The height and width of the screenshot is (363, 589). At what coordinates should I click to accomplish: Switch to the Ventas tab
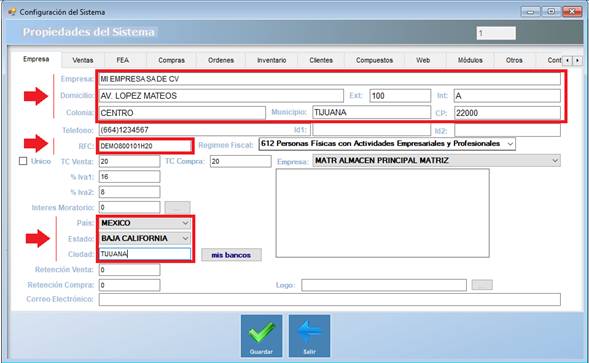coord(83,60)
